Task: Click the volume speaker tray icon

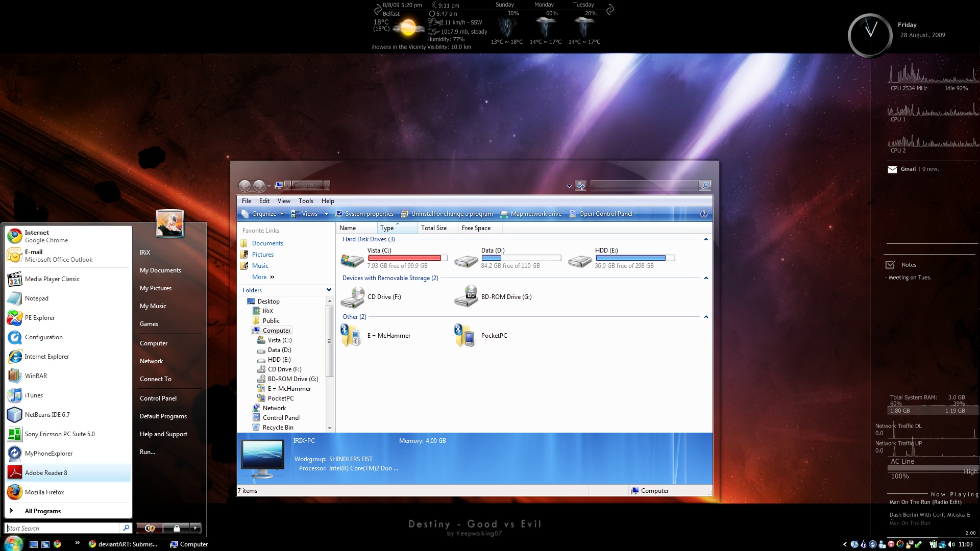Action: (951, 544)
